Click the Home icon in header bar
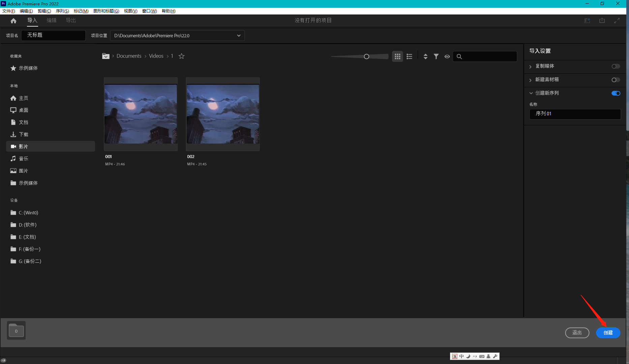The image size is (629, 364). (x=13, y=21)
